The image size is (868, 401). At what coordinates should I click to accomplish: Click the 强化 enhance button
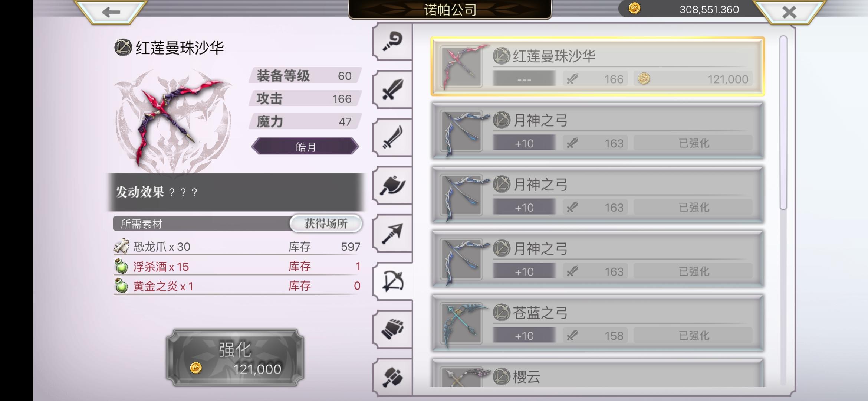click(235, 357)
